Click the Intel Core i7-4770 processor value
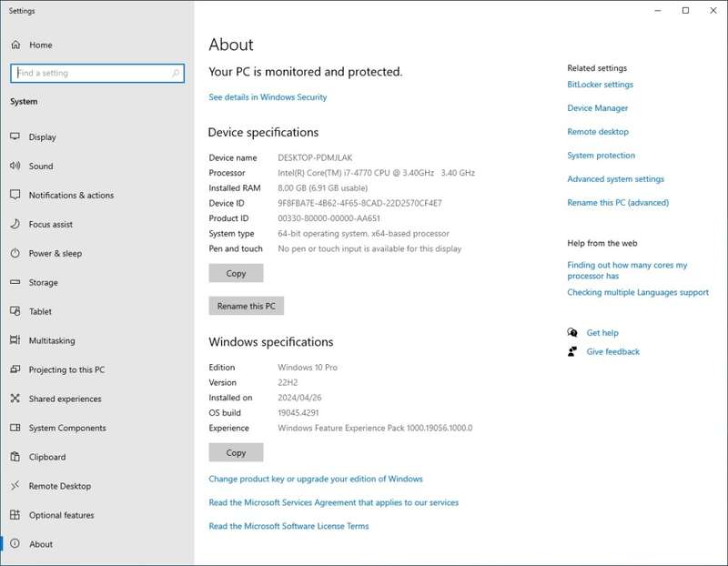Image resolution: width=728 pixels, height=566 pixels. coord(377,173)
